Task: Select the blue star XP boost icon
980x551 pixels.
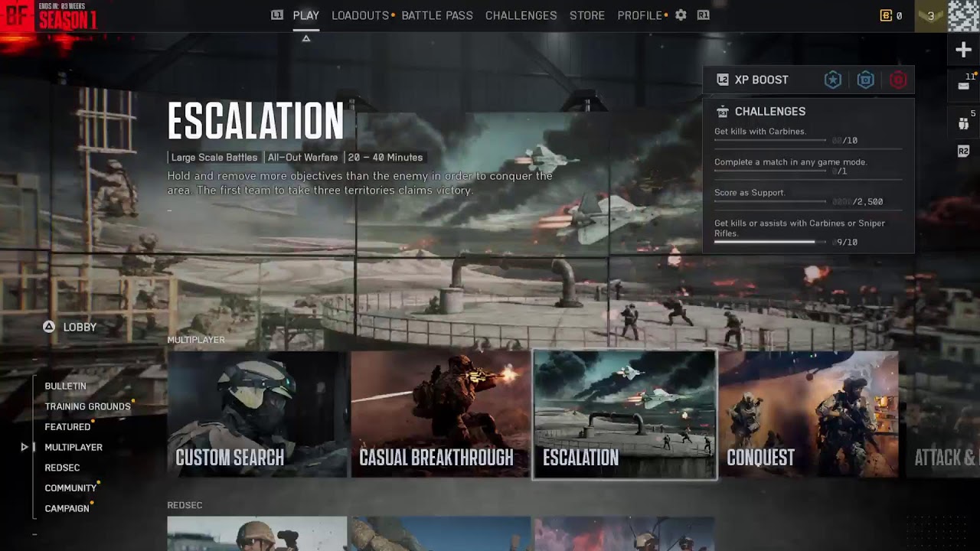Action: click(x=833, y=80)
